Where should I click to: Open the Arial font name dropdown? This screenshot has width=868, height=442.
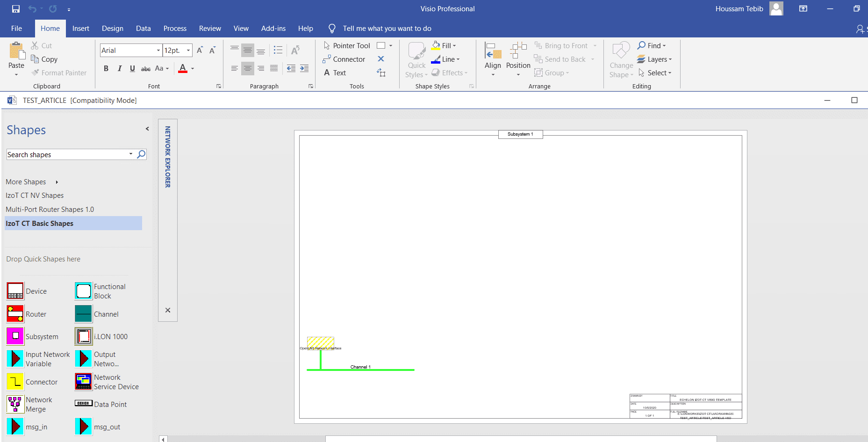click(158, 51)
